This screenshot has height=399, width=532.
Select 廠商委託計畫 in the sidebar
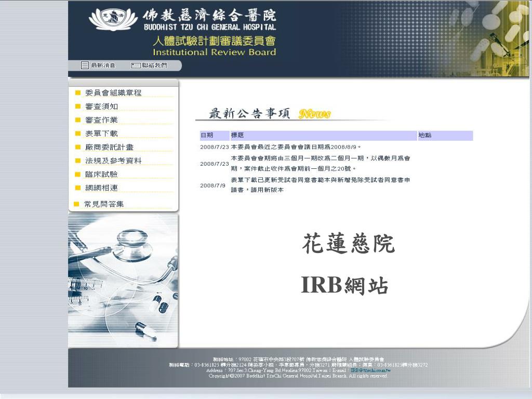(x=109, y=147)
